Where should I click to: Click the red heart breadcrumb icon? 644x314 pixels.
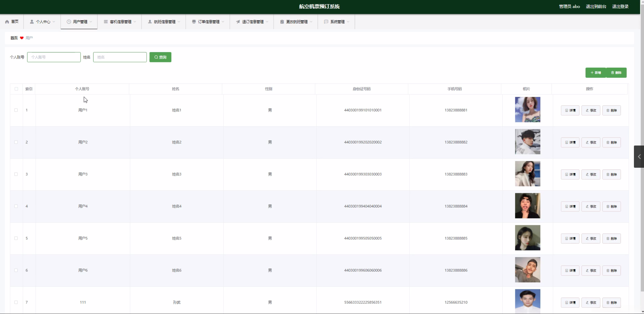point(22,38)
